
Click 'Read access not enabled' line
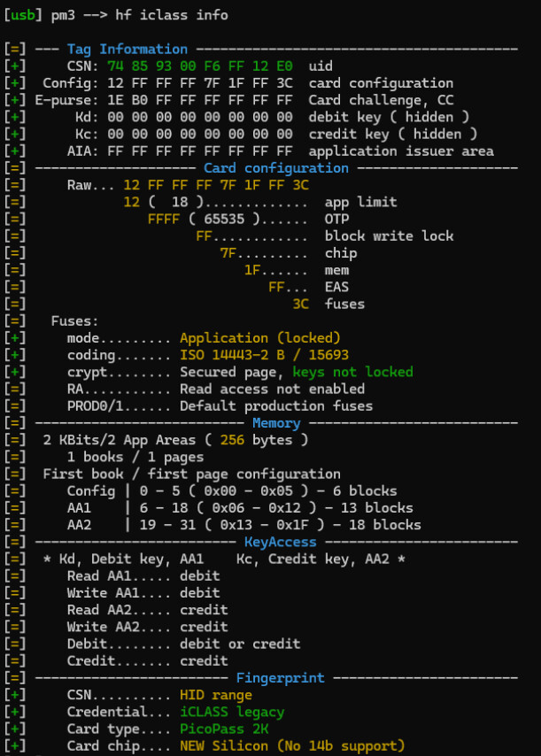pyautogui.click(x=273, y=390)
